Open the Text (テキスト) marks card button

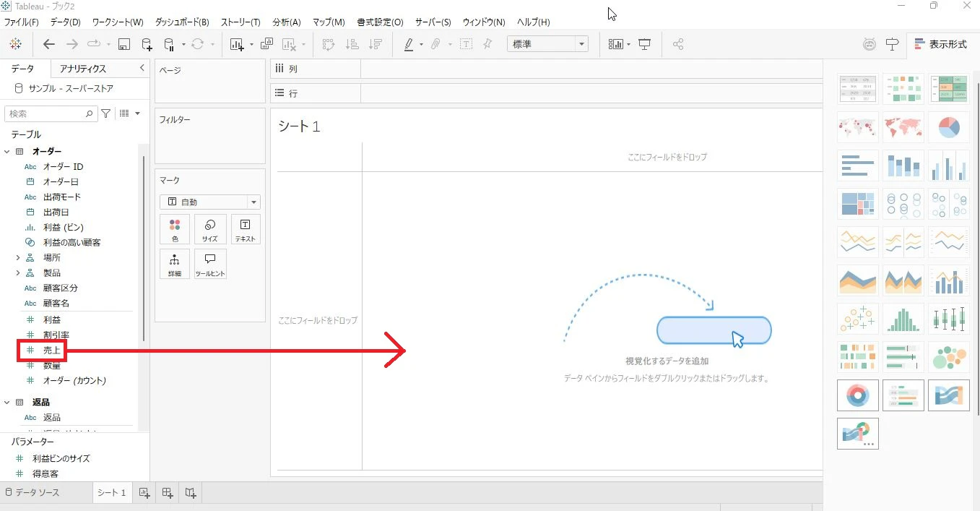246,229
